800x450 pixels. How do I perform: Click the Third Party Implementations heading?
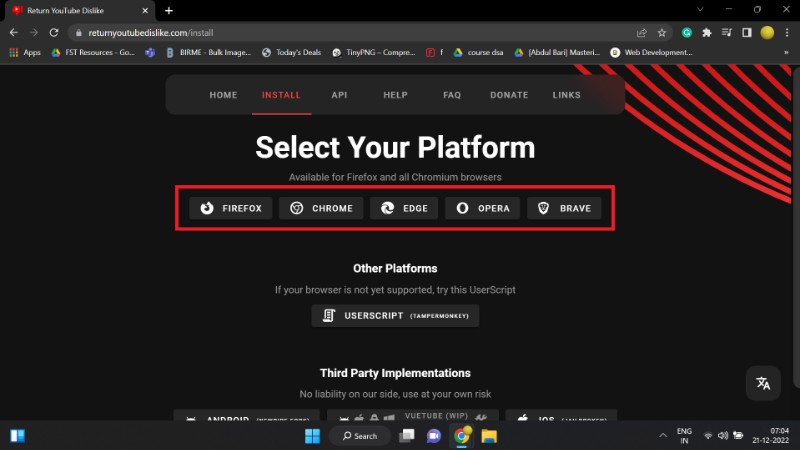click(395, 373)
